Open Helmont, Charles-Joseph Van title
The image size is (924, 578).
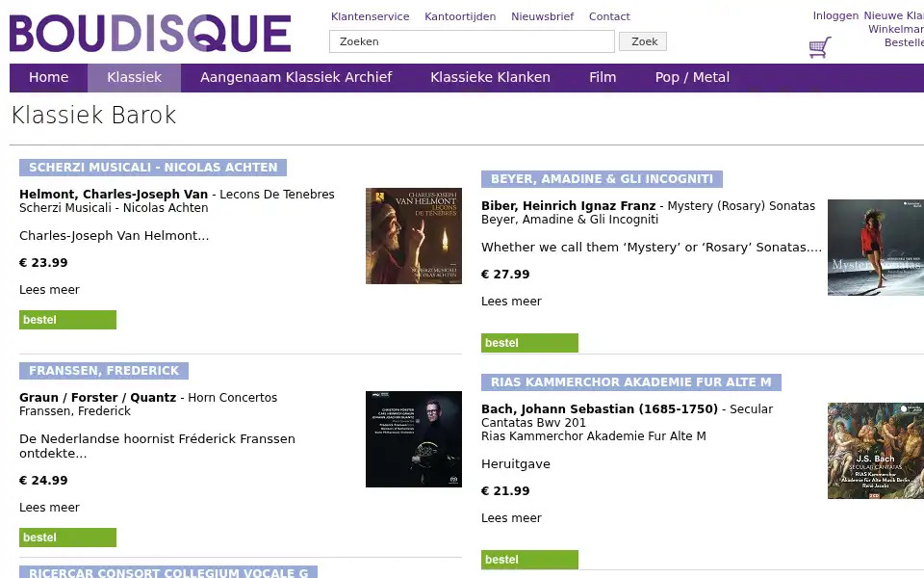pos(114,194)
